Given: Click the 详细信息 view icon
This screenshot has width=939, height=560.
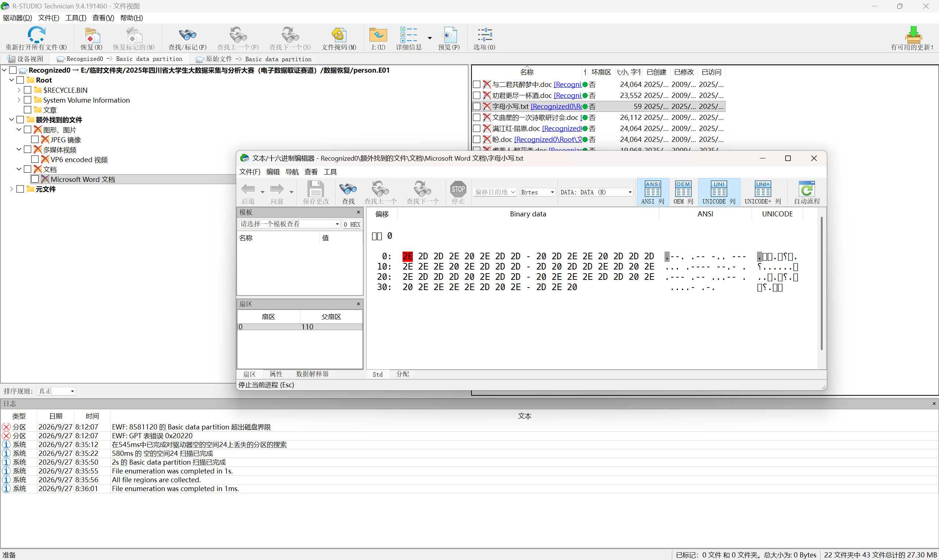Looking at the screenshot, I should click(408, 34).
